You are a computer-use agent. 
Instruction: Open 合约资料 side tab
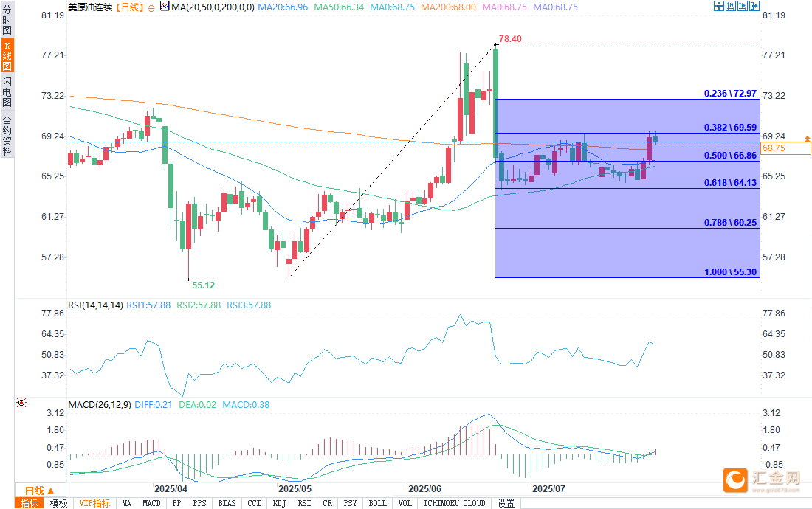[x=7, y=136]
